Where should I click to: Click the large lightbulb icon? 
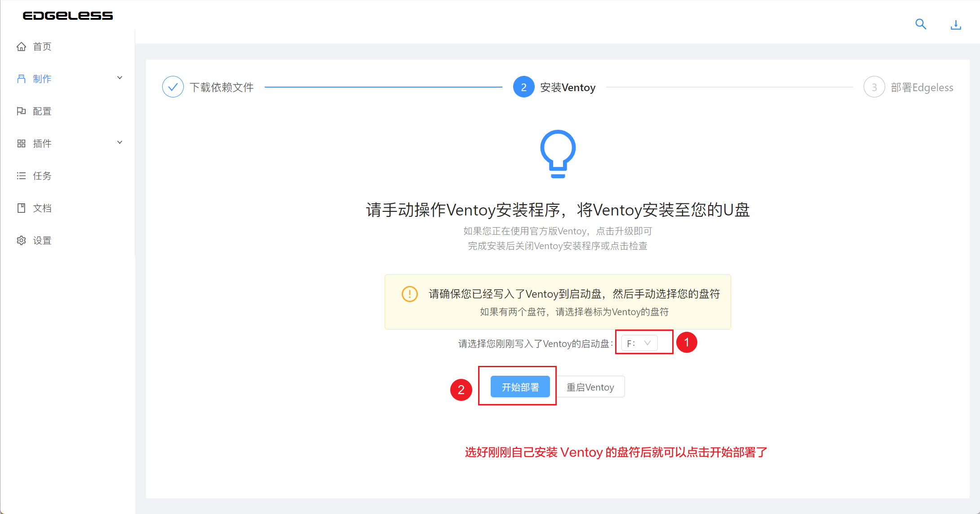coord(558,154)
